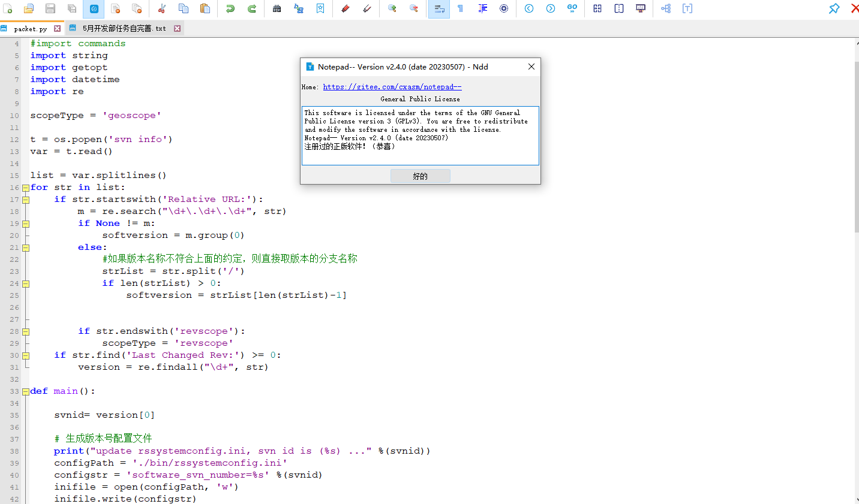Click "list = var.splitlines()" code line

(98, 175)
